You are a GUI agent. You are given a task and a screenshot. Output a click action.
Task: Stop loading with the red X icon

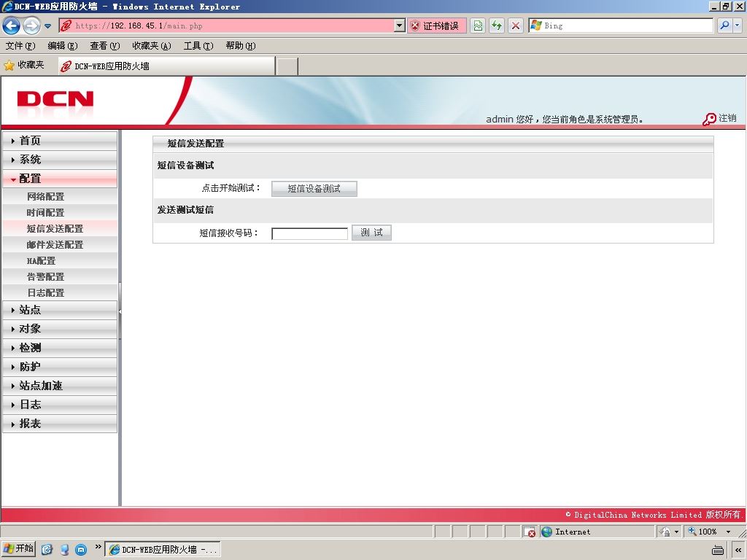[x=516, y=26]
